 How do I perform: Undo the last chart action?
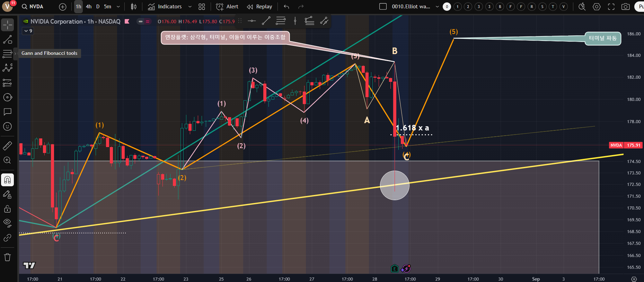(x=286, y=7)
